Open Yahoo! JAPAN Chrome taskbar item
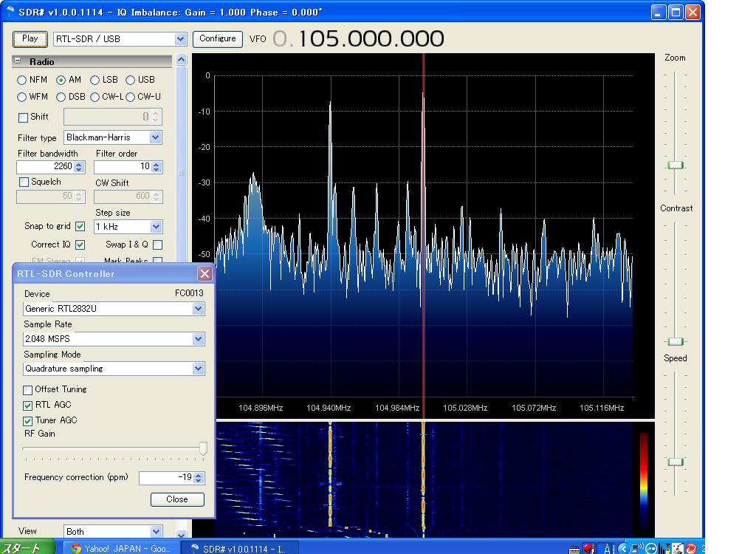The height and width of the screenshot is (554, 756). [x=120, y=548]
